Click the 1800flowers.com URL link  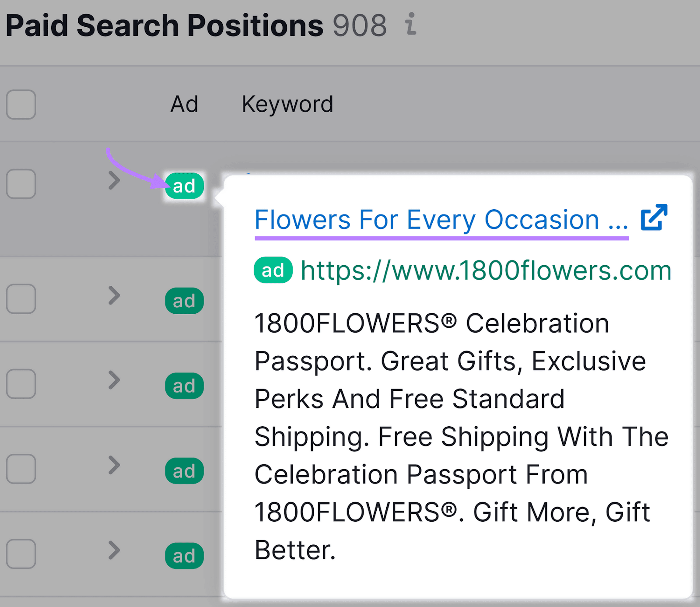[x=485, y=270]
